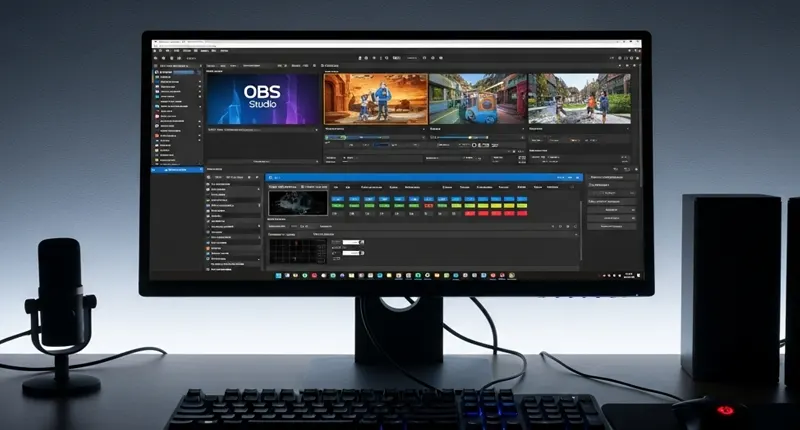Open the Windows Start button on the taskbar

tap(279, 275)
